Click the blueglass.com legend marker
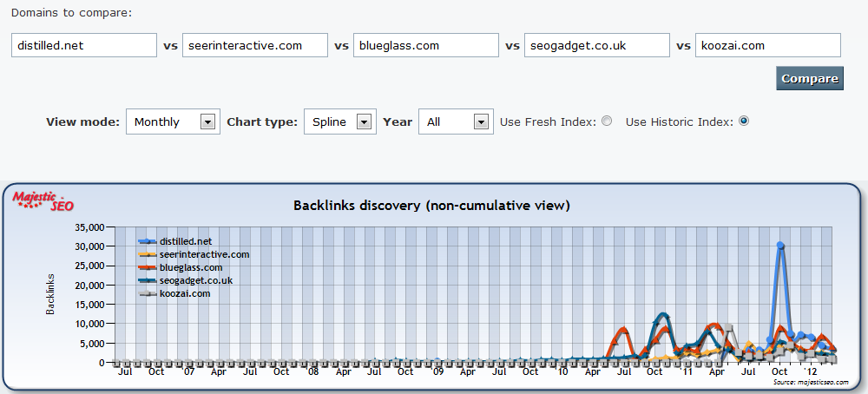The image size is (868, 394). (148, 268)
